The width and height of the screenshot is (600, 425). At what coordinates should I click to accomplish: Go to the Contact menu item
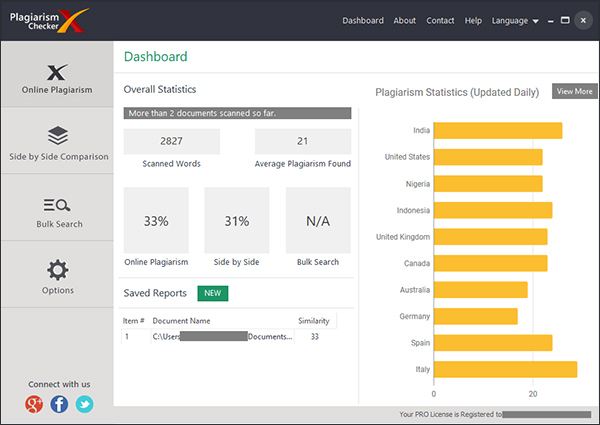[440, 21]
